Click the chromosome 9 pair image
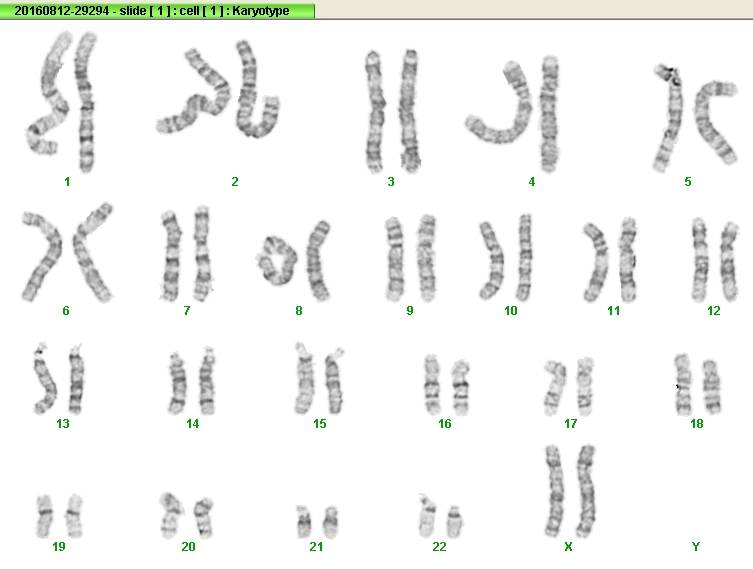 (x=411, y=258)
